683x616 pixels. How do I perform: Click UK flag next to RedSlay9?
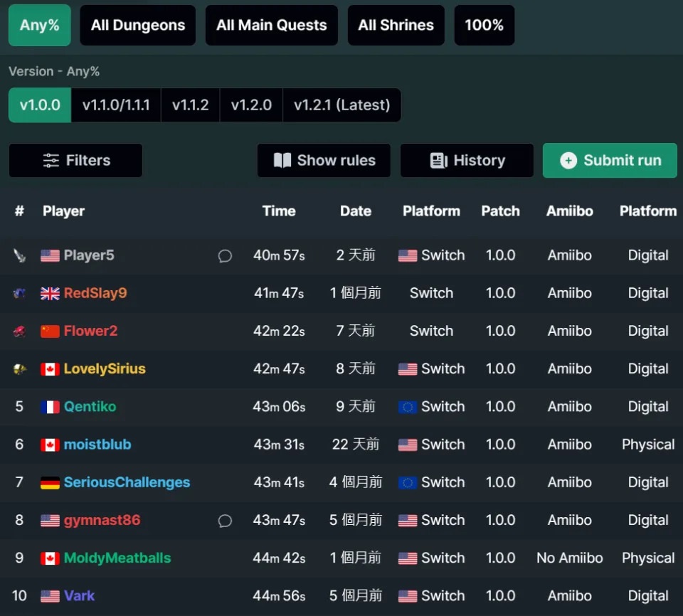(x=50, y=294)
